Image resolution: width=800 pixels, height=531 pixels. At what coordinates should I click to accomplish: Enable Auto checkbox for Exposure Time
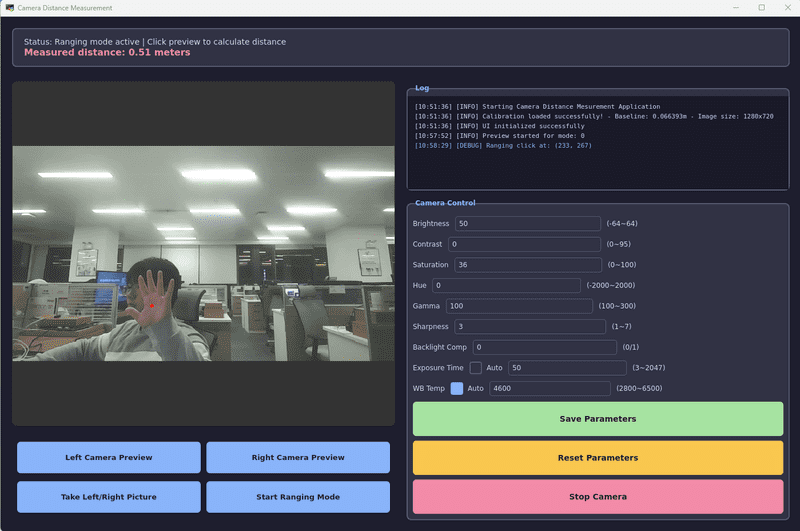click(476, 368)
